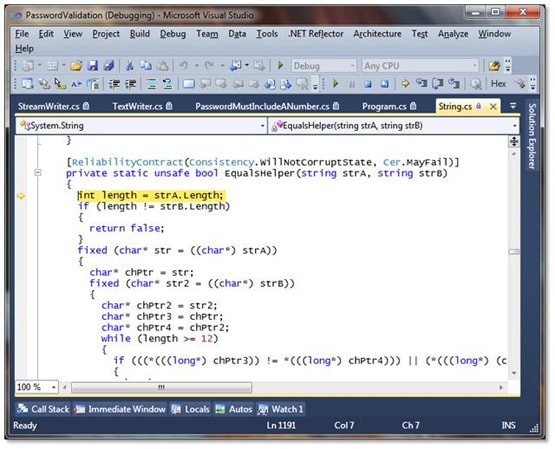The height and width of the screenshot is (449, 555).
Task: Click the Show Next Statement yellow arrow icon
Action: click(x=405, y=84)
